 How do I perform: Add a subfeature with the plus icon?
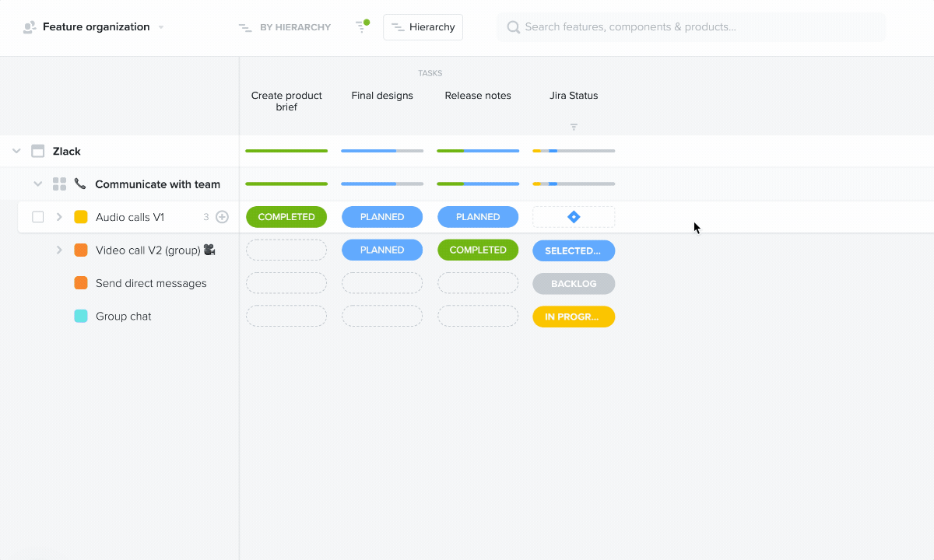coord(222,217)
